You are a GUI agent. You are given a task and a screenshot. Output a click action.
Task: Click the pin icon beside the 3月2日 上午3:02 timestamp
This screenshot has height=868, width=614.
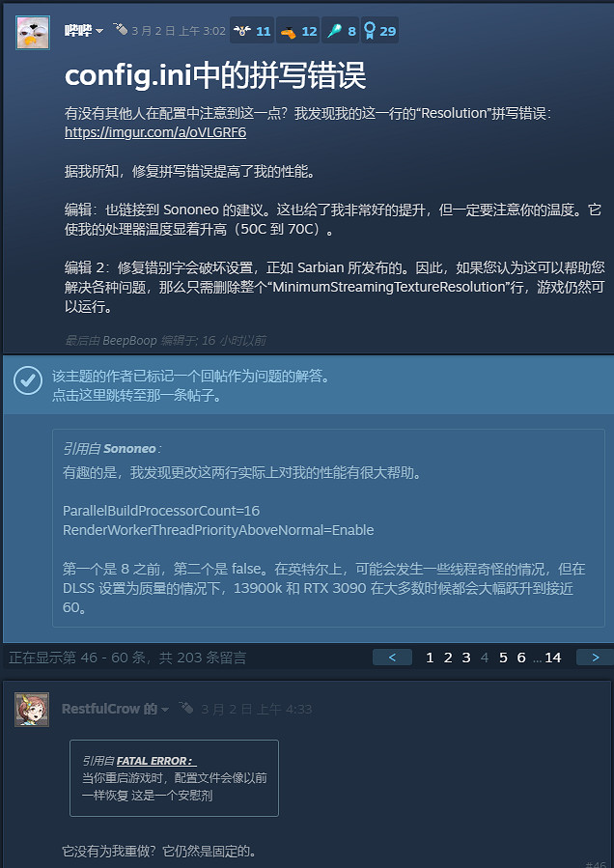pyautogui.click(x=120, y=29)
